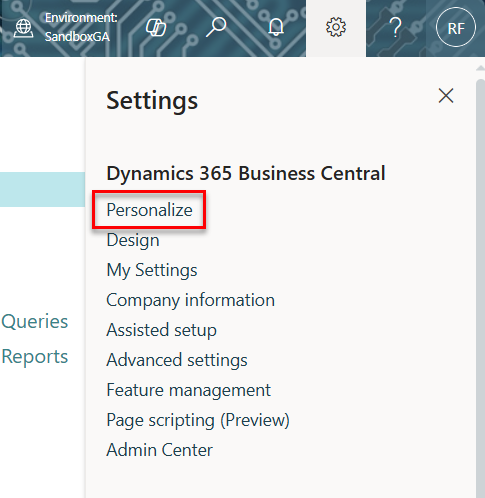Open the Copilot icon in header
This screenshot has height=498, width=485.
pos(156,27)
